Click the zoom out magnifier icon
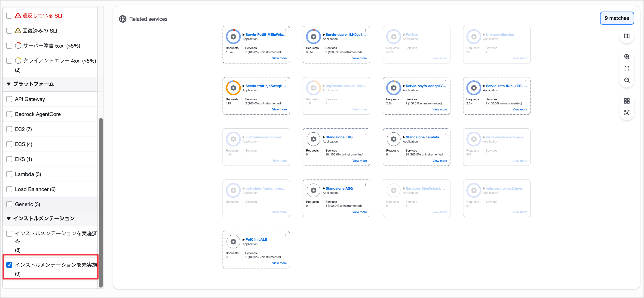The height and width of the screenshot is (298, 644). tap(626, 80)
